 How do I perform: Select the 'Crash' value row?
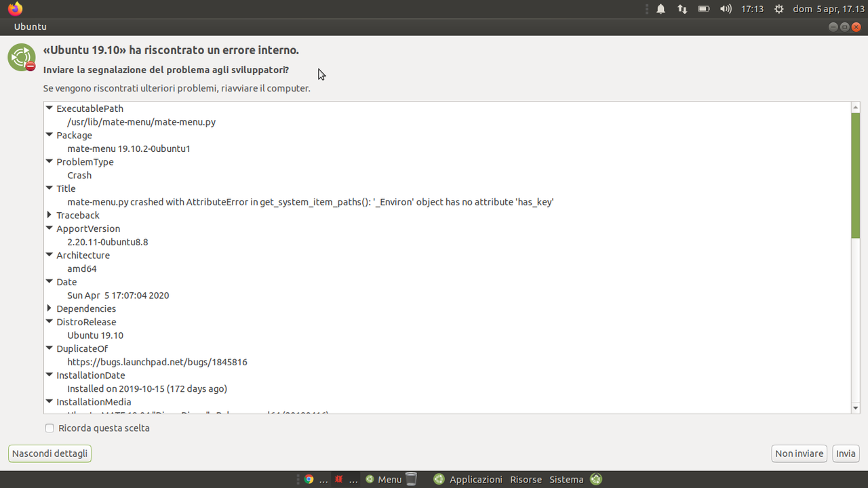coord(447,175)
